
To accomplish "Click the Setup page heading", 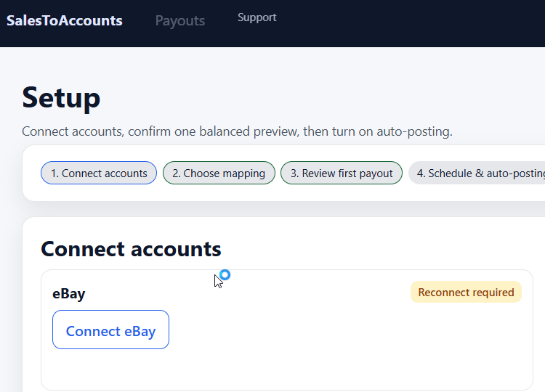I will click(x=61, y=97).
